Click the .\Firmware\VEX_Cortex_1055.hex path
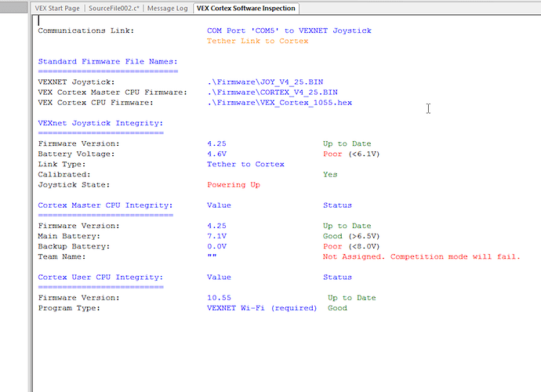Image resolution: width=541 pixels, height=392 pixels. [279, 103]
